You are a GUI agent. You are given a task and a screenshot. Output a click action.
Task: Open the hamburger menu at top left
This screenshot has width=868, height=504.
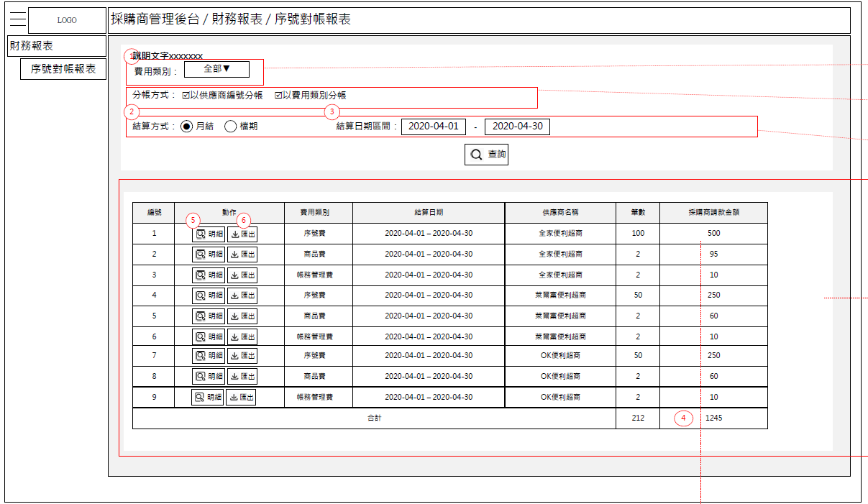[17, 19]
